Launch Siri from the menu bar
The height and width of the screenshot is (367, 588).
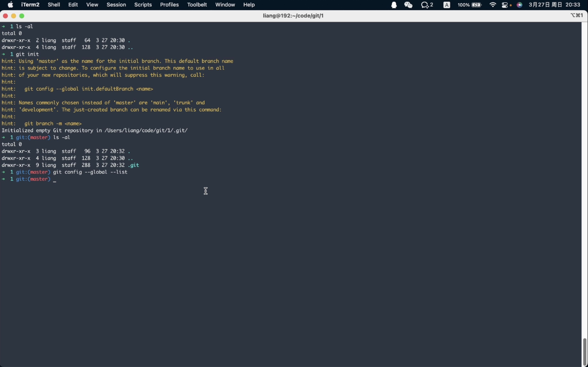click(x=519, y=5)
